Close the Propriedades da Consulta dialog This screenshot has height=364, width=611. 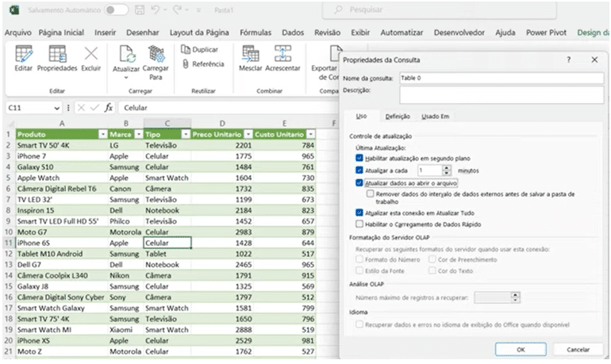tap(594, 59)
